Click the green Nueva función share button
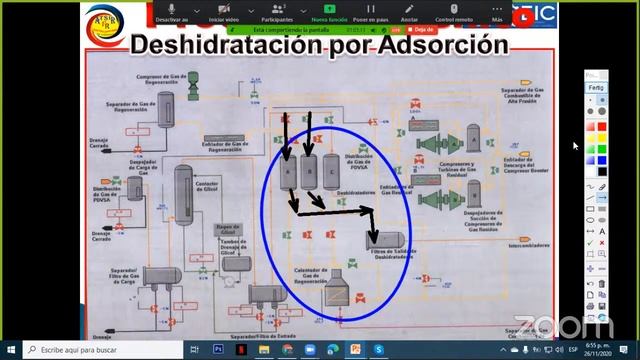The width and height of the screenshot is (640, 360). (x=329, y=13)
